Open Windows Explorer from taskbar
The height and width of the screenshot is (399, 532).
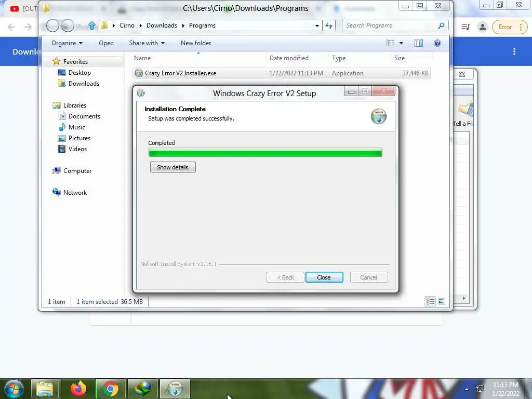pos(45,389)
